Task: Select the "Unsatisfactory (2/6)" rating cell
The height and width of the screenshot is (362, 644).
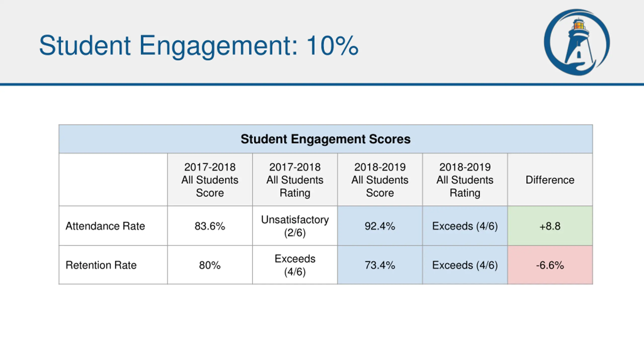Action: coord(295,226)
